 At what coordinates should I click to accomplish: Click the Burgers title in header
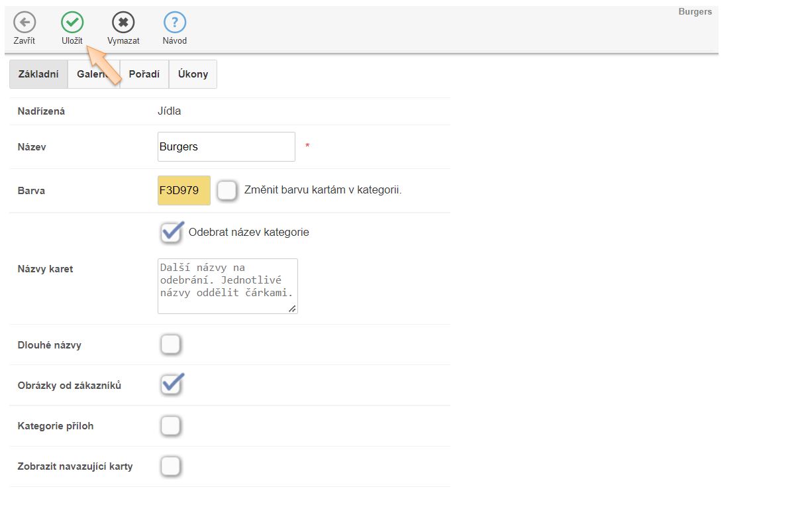click(695, 12)
